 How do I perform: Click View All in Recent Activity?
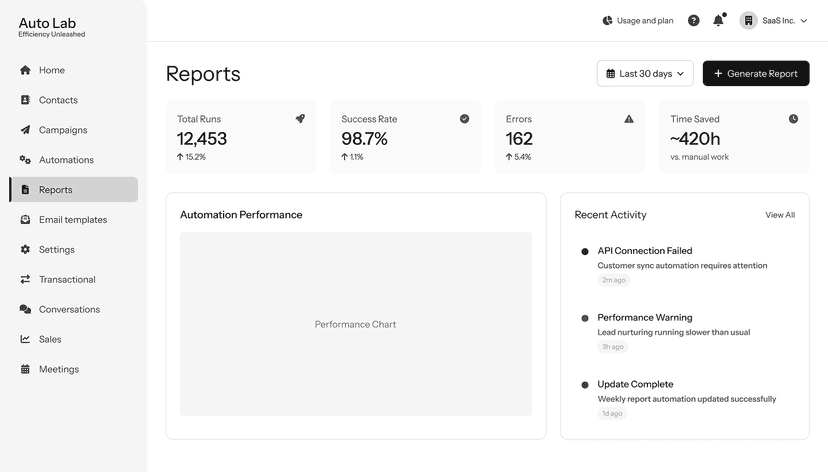pyautogui.click(x=780, y=215)
